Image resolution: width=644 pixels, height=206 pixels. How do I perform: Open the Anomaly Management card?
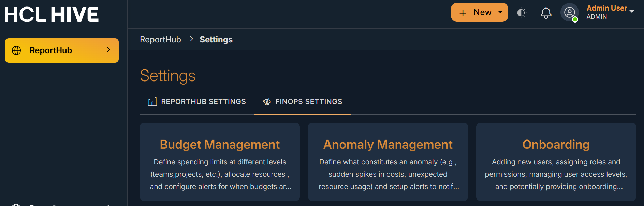pyautogui.click(x=388, y=162)
